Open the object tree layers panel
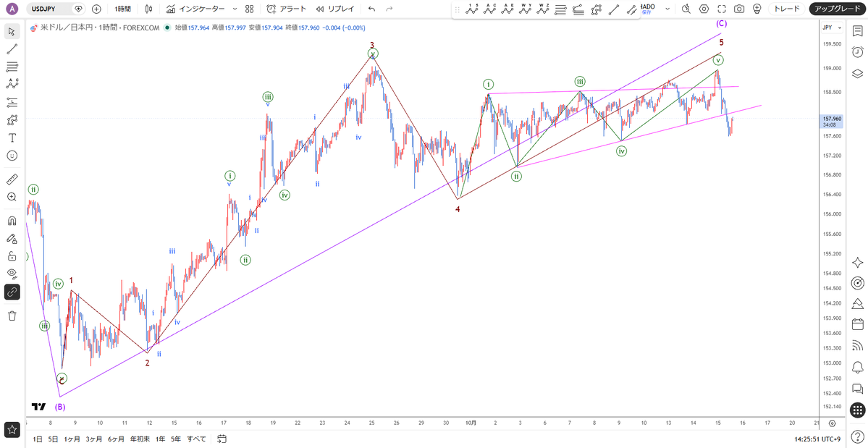Screen dimensions: 868x448 coord(857,73)
